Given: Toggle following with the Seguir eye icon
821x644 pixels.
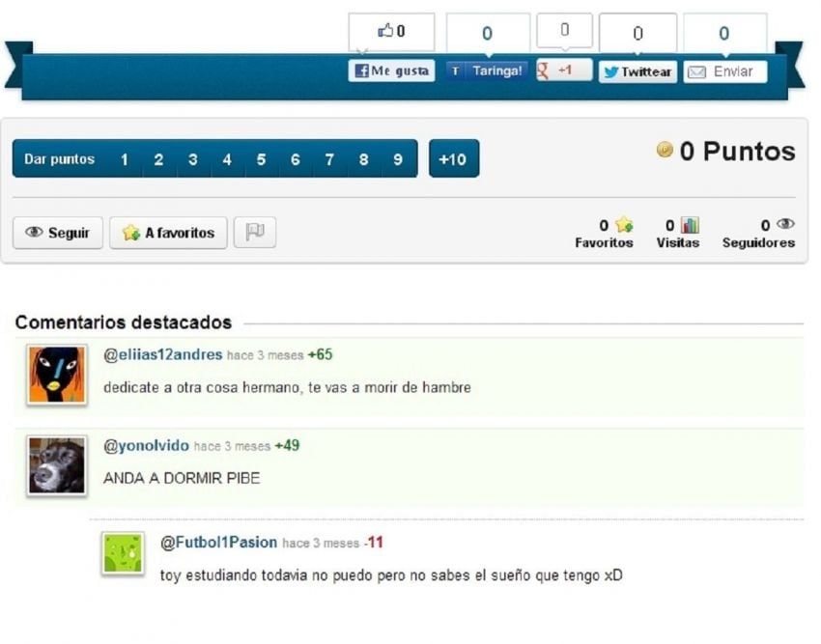Looking at the screenshot, I should (32, 232).
